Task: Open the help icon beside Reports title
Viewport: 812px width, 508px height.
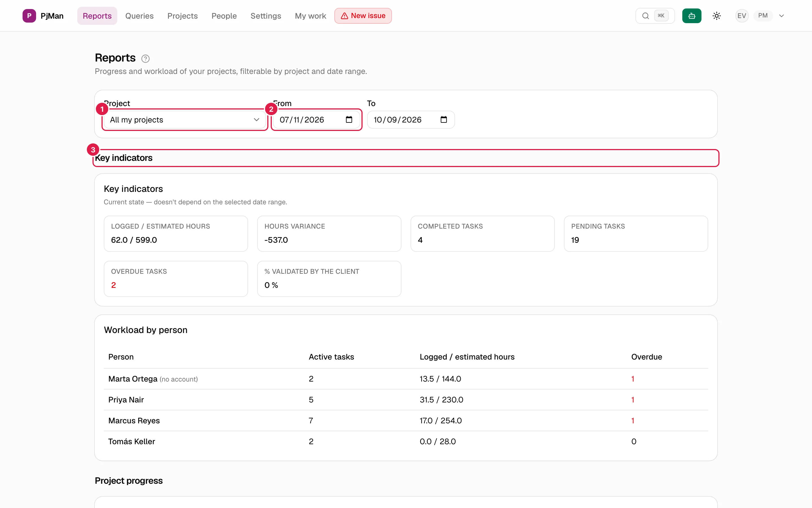Action: point(145,59)
